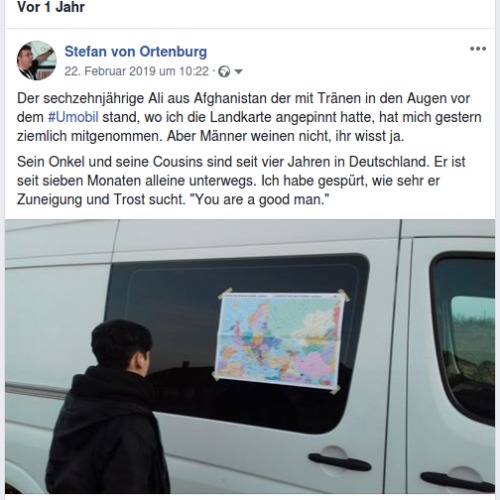
Task: Click the paragraph starting 'Der sechzehnjährige Ali'
Action: (249, 117)
